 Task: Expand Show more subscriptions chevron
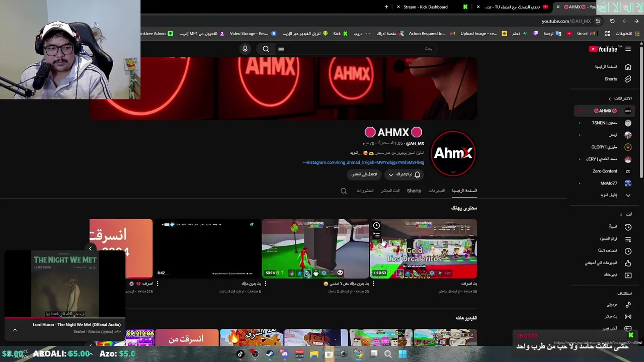click(x=628, y=195)
